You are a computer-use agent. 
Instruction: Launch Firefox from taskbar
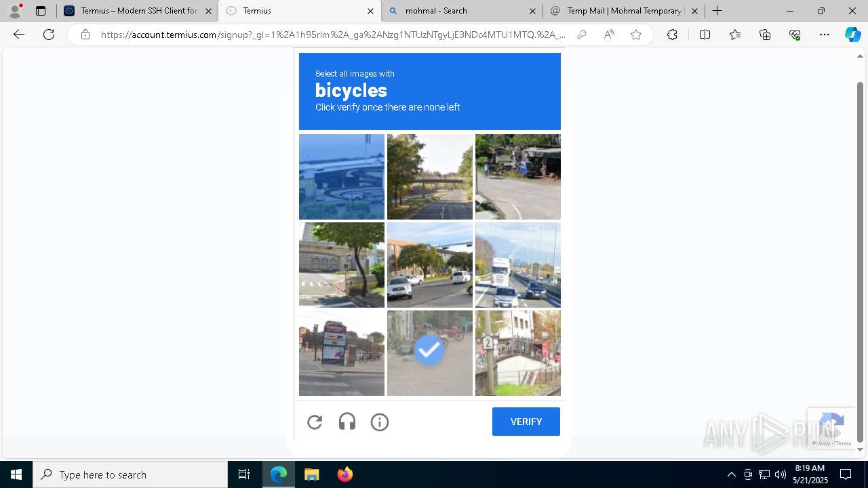click(344, 474)
